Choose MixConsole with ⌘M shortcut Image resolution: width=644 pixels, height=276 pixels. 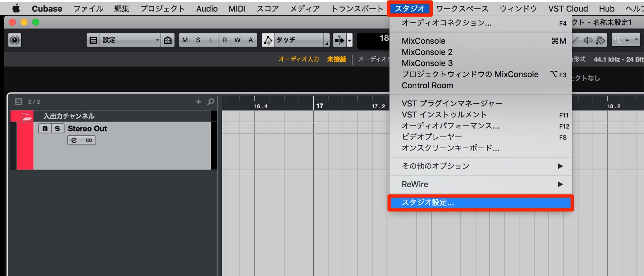click(x=481, y=41)
